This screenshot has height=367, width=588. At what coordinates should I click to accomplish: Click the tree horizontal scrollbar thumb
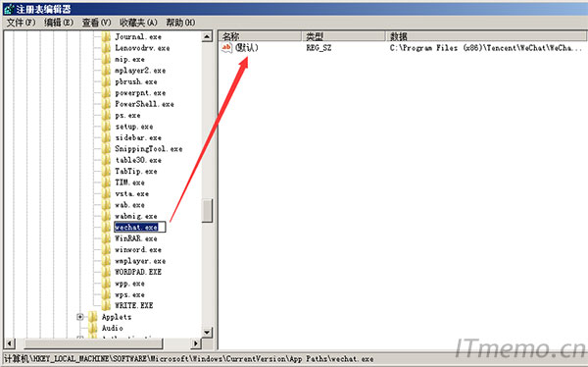(x=93, y=343)
